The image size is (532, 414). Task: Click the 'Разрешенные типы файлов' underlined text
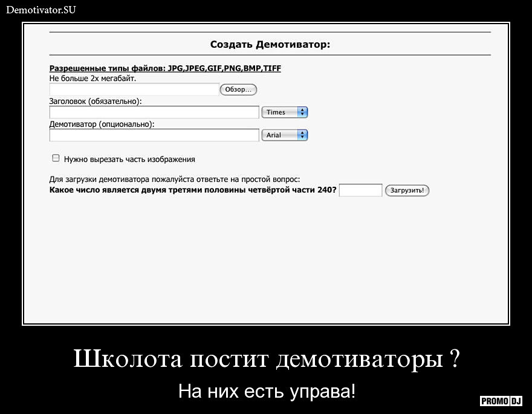coord(164,68)
